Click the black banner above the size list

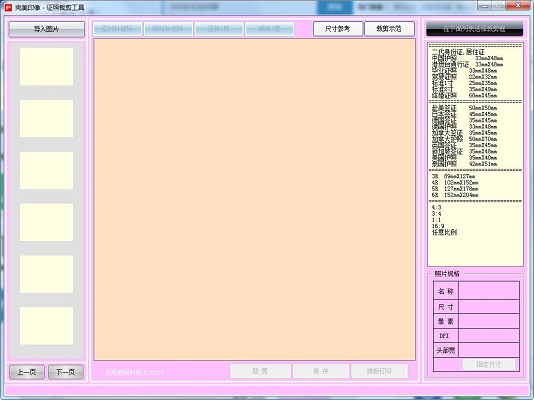[x=474, y=29]
